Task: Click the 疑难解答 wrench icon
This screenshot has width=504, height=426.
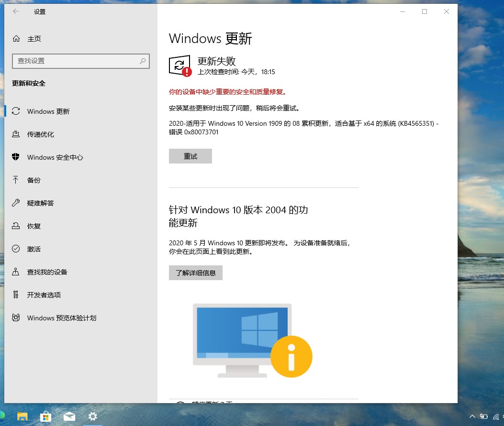Action: pos(16,203)
